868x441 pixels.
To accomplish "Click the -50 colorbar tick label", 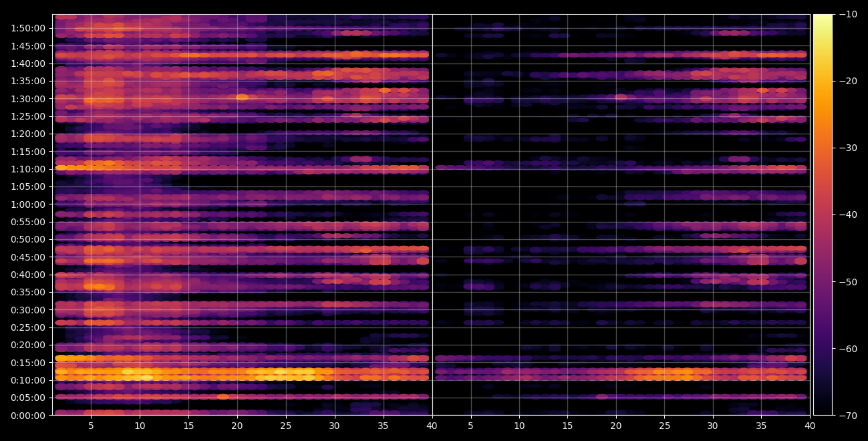I will (x=848, y=282).
